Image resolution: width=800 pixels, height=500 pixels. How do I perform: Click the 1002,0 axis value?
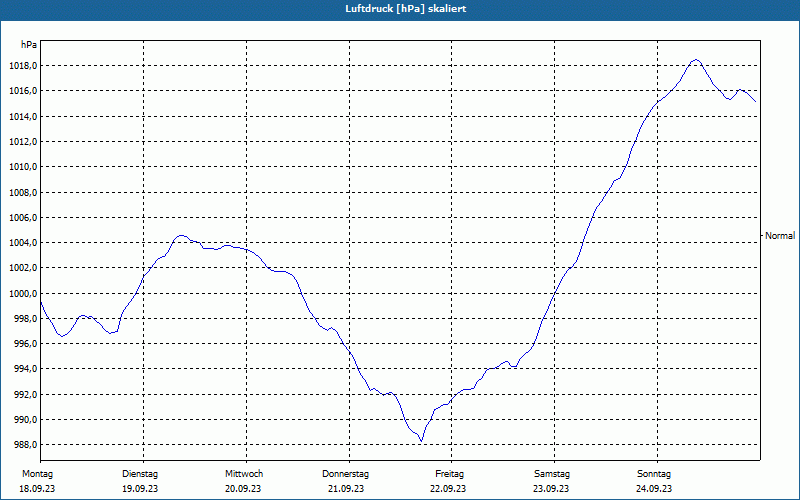tap(23, 268)
